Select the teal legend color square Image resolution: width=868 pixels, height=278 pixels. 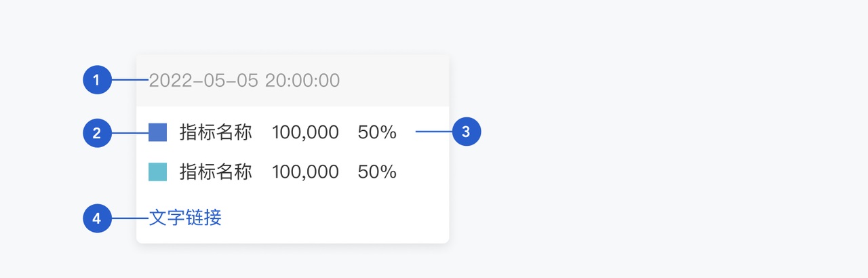point(158,172)
